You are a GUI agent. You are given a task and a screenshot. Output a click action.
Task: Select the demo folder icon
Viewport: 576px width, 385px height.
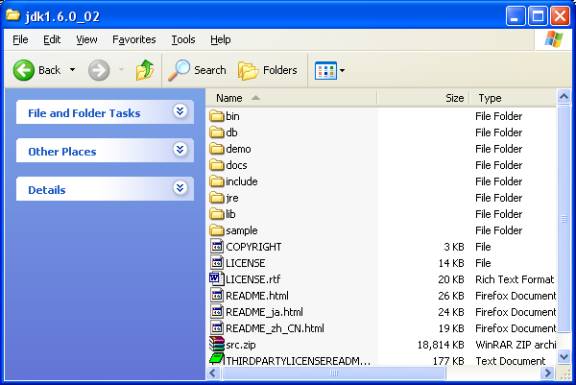point(217,149)
